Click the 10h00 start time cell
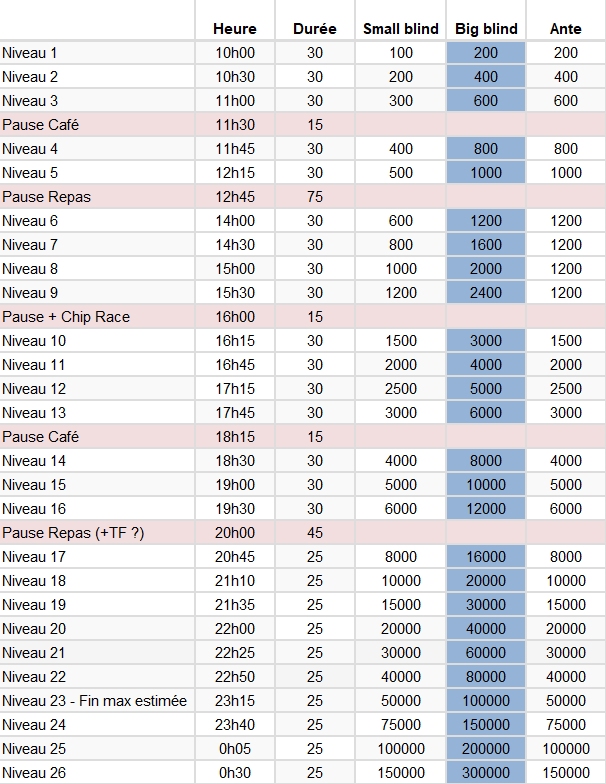The height and width of the screenshot is (784, 606). click(x=236, y=53)
